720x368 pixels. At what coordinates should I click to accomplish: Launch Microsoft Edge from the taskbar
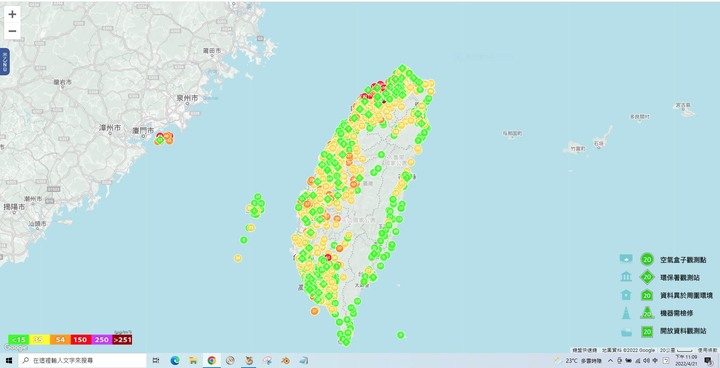175,361
